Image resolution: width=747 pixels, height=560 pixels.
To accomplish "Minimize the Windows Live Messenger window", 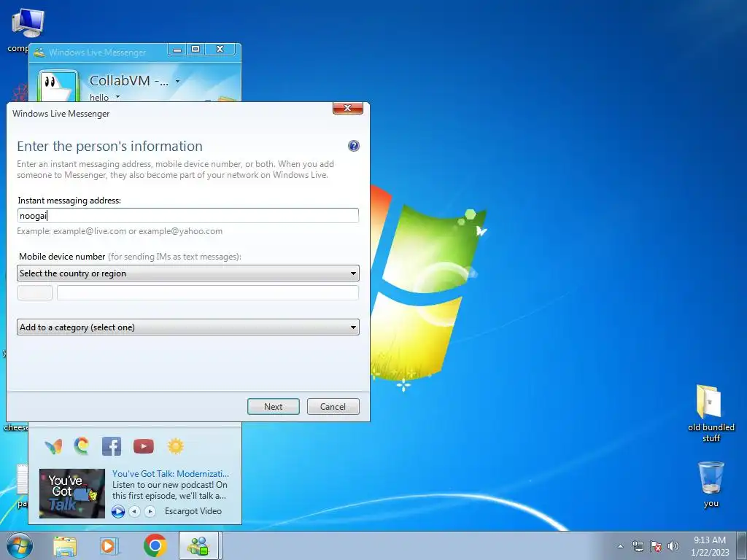I will tap(177, 50).
